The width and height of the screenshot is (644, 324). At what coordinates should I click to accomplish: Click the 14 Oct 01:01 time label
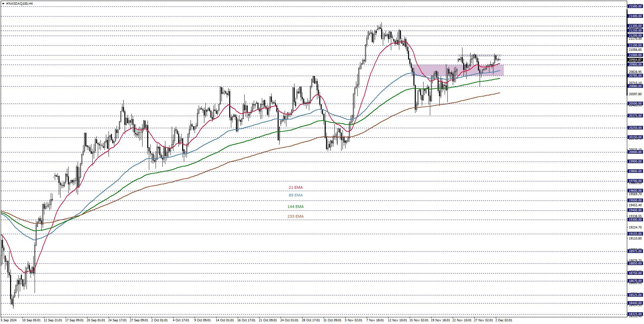coord(225,320)
